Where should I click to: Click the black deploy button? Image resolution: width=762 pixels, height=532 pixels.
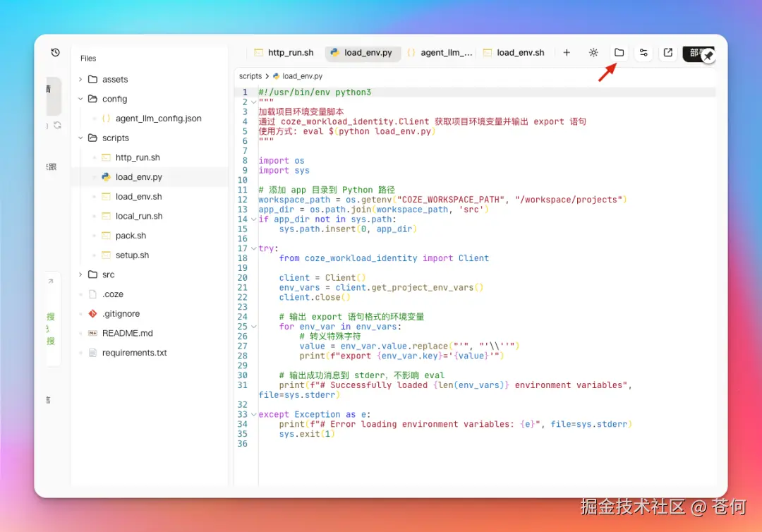tap(694, 53)
